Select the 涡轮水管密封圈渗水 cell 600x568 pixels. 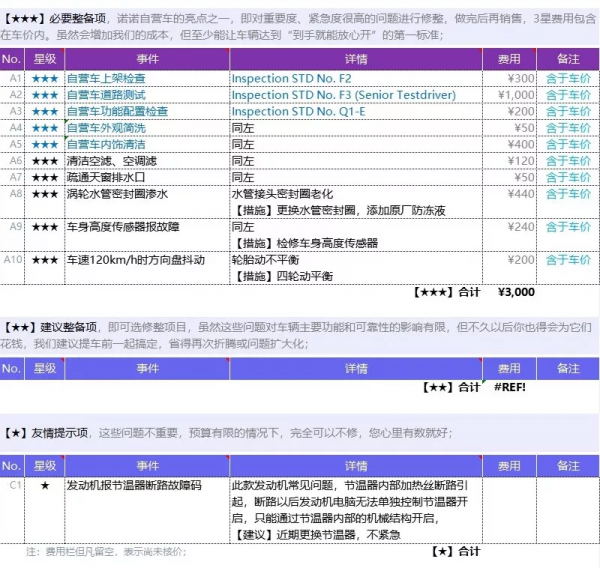point(147,202)
